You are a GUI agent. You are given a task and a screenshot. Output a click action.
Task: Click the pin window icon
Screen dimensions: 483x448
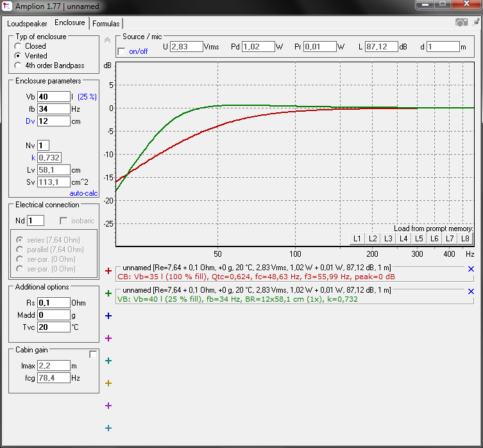pos(475,22)
